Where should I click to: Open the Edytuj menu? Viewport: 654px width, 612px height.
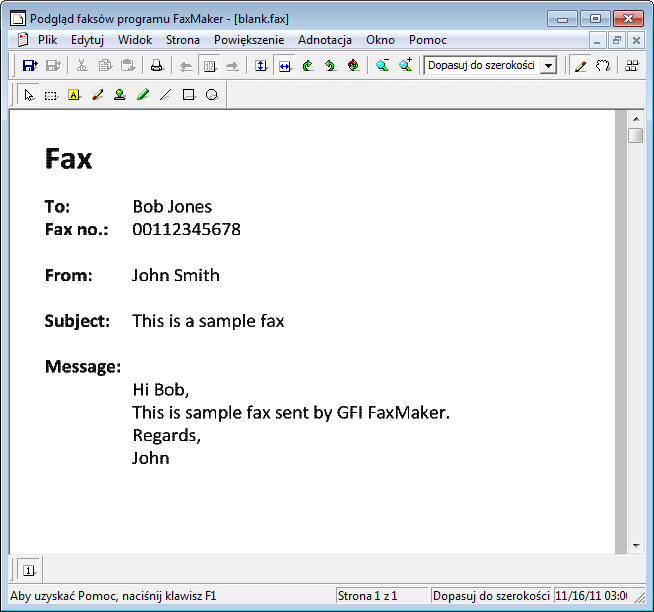click(87, 40)
